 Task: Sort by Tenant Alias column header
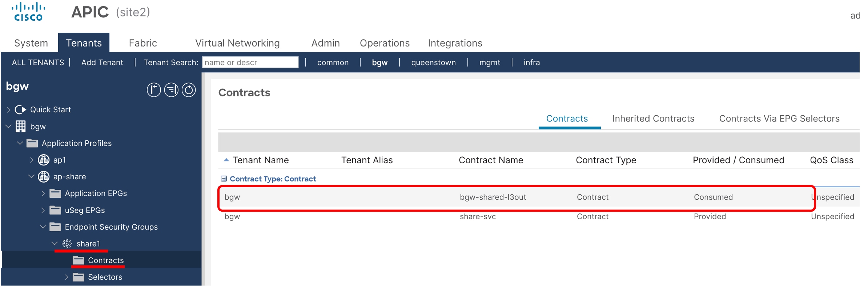point(367,160)
